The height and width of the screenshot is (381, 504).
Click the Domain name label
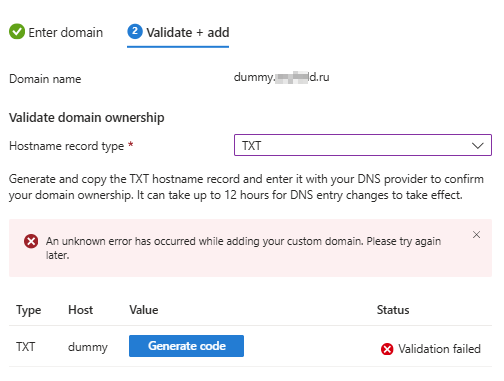tap(45, 79)
